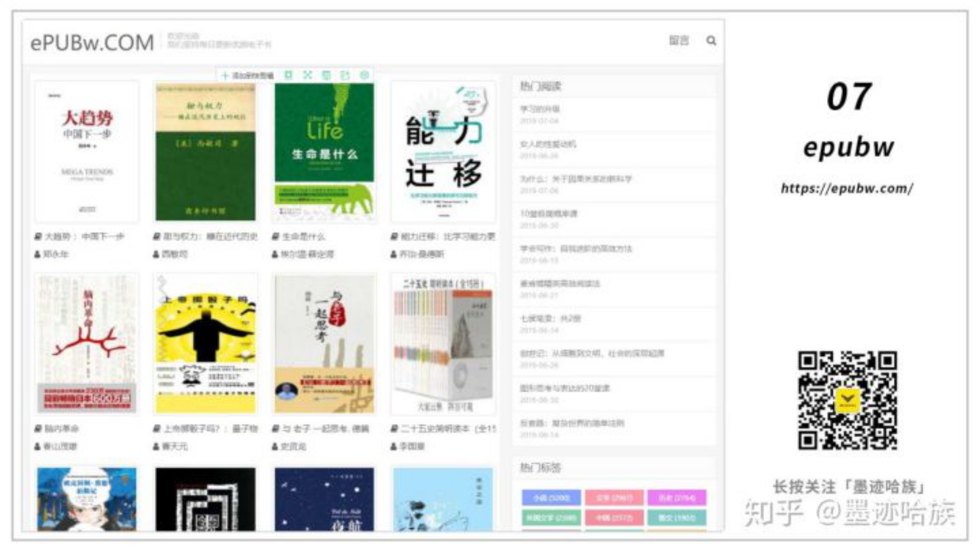The image size is (980, 551).
Task: Click the https://epubw.com/ URL text
Action: click(x=847, y=188)
